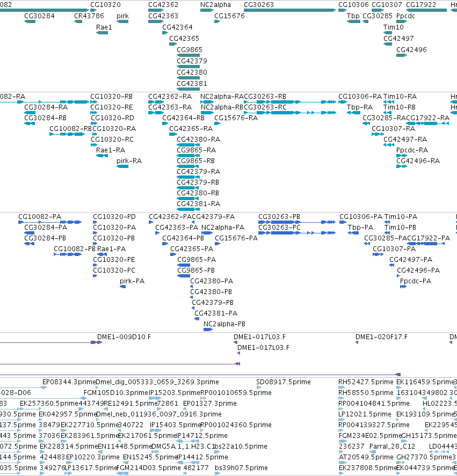Image resolution: width=457 pixels, height=476 pixels.
Task: Open transcript CG10082-RB label
Action: point(70,129)
